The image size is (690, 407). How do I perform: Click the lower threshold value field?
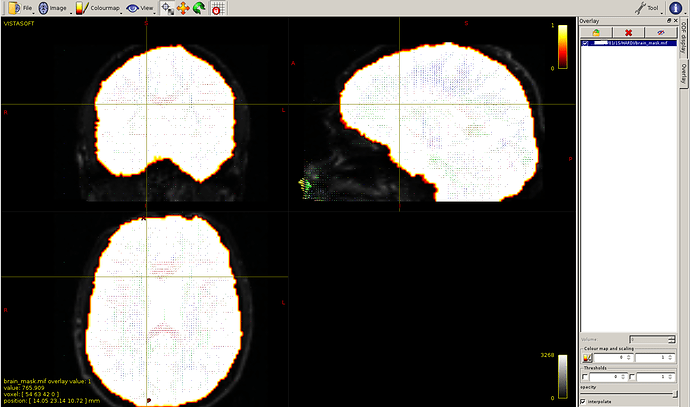pyautogui.click(x=608, y=377)
